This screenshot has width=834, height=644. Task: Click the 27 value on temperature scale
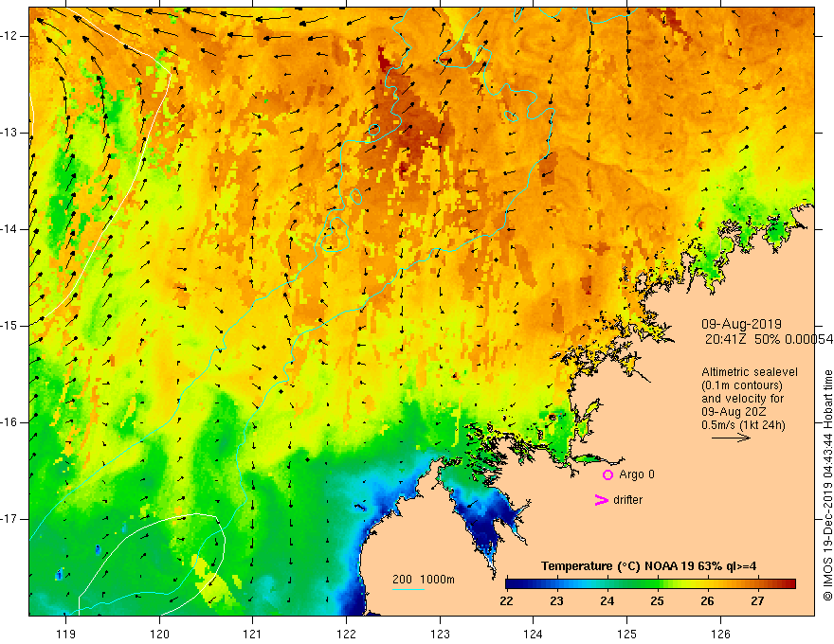pyautogui.click(x=757, y=601)
